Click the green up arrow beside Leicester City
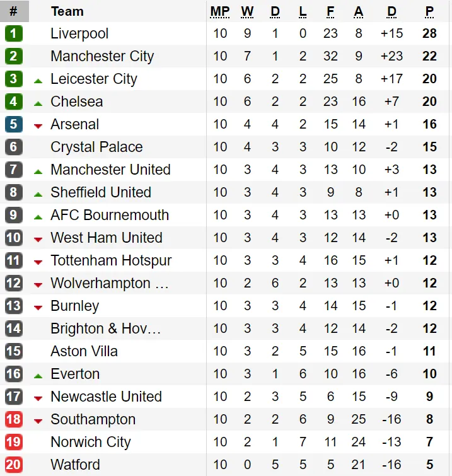The width and height of the screenshot is (452, 476). (x=38, y=81)
